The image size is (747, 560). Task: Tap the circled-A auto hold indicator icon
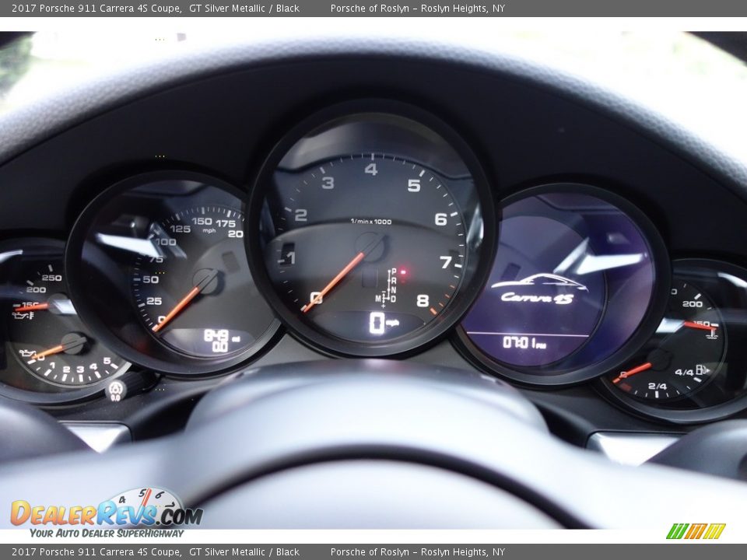(x=116, y=390)
